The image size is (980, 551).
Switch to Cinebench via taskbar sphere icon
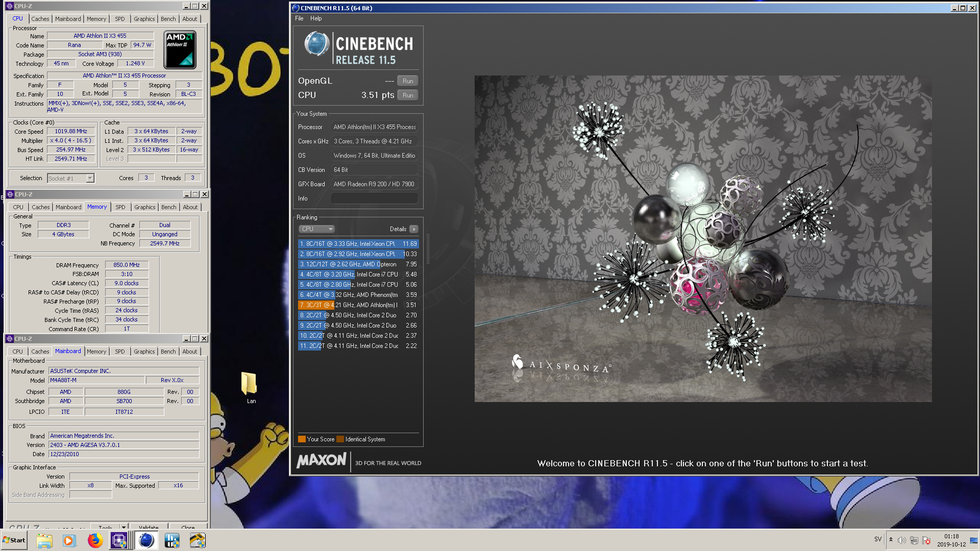pos(146,540)
